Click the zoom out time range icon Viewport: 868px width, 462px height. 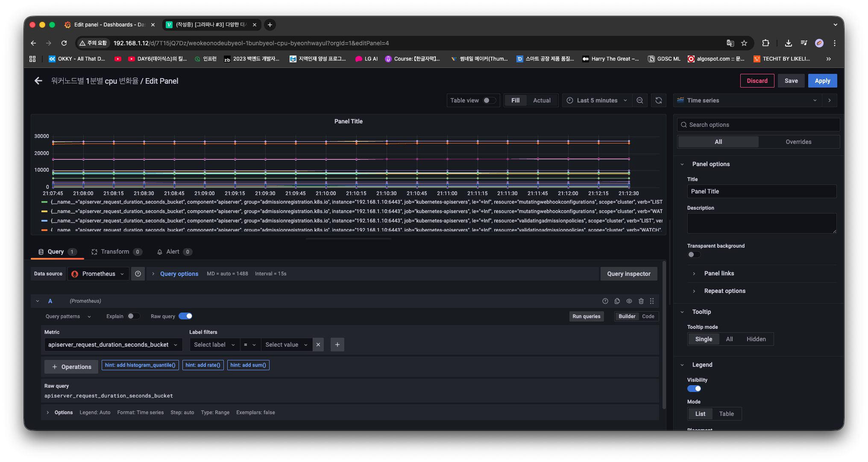(x=639, y=100)
